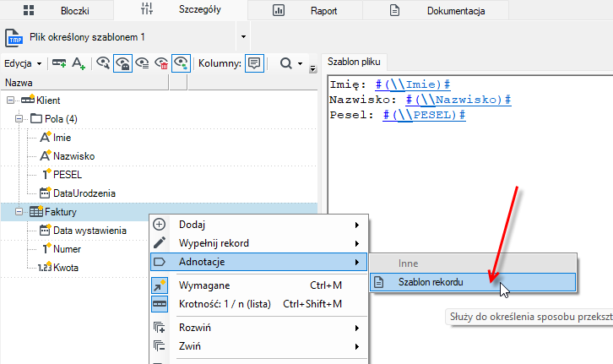613x364 pixels.
Task: Collapse the Pola (4) folder node
Action: tap(19, 119)
